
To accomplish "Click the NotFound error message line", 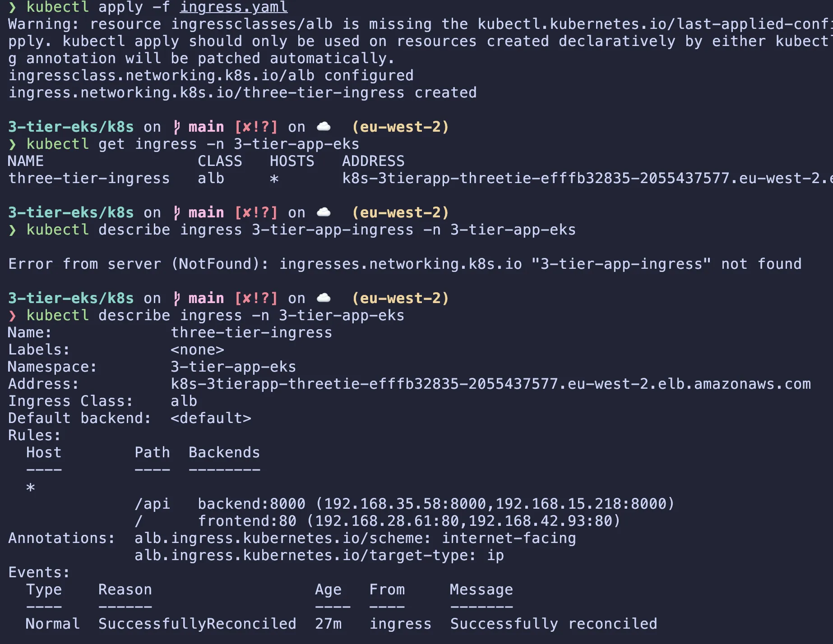I will [405, 264].
